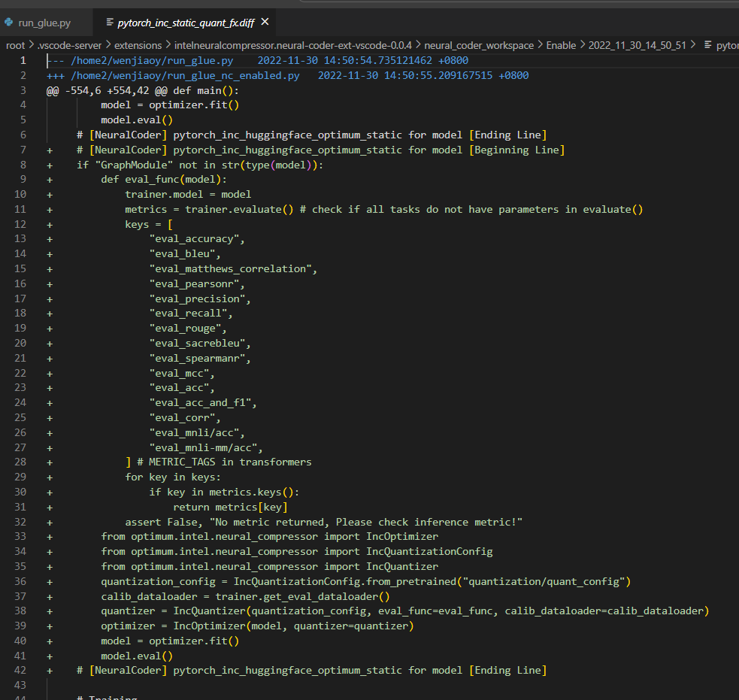Click the chevron after Enable in the breadcrumbs
739x700 pixels.
tap(583, 45)
